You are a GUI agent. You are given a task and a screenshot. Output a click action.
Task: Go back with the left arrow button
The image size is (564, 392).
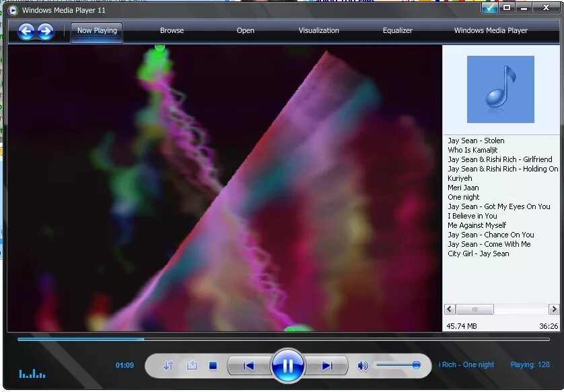26,32
